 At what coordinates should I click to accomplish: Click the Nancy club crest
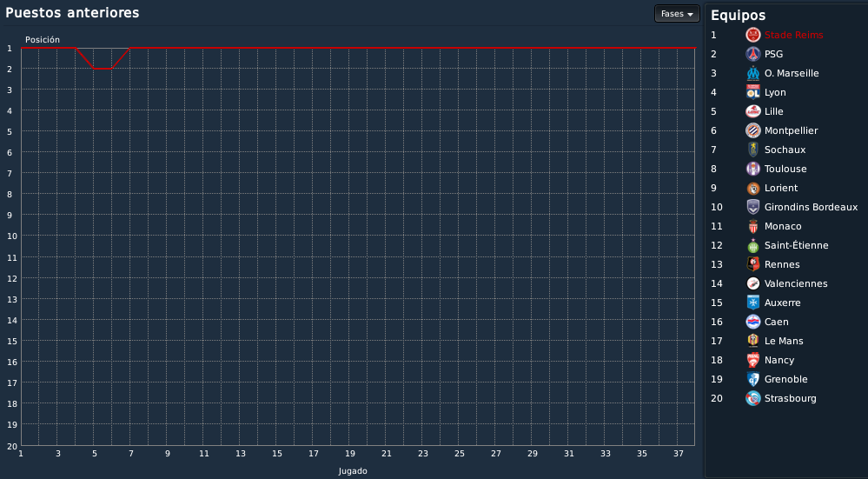click(x=752, y=360)
